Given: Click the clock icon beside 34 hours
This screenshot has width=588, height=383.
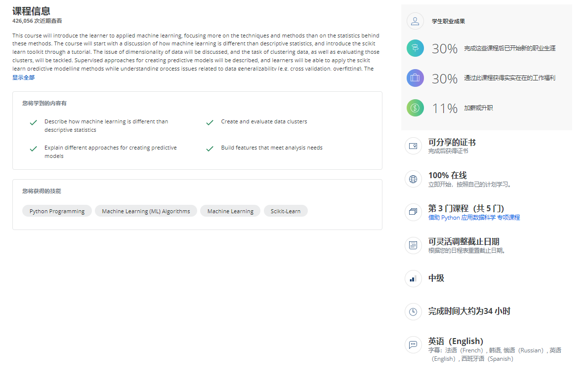Looking at the screenshot, I should 413,311.
